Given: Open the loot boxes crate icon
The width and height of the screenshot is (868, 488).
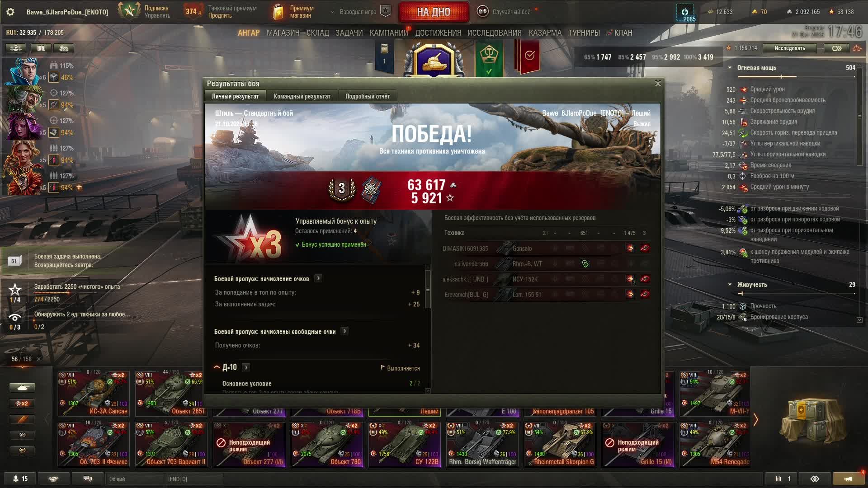Looking at the screenshot, I should 813,420.
